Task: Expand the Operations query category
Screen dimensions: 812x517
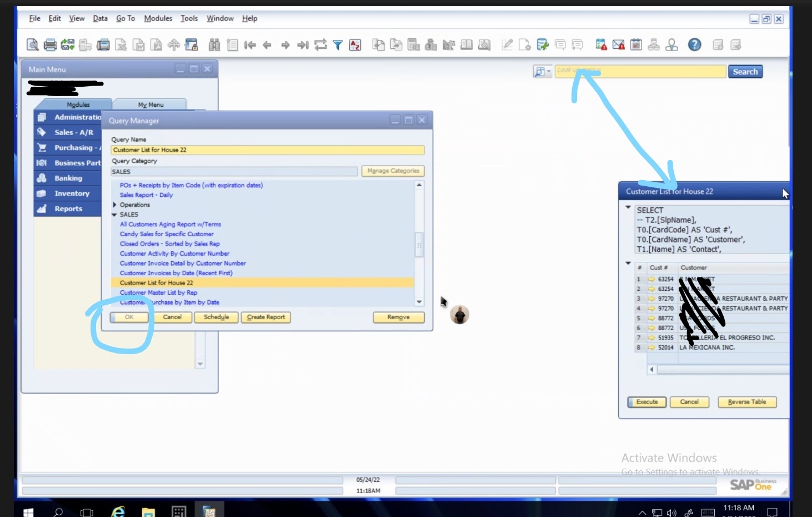Action: [114, 205]
